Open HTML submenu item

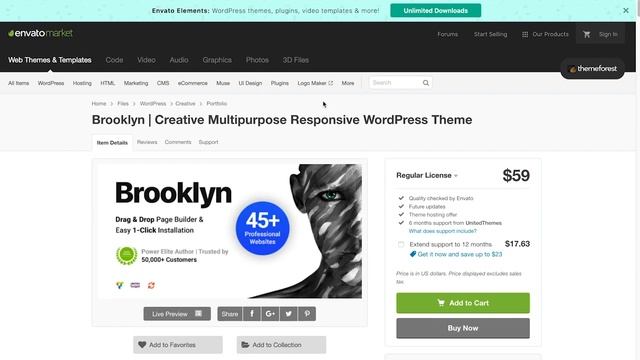108,83
